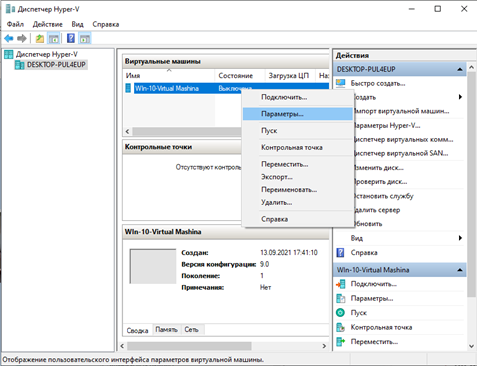
Task: Open the Вид menu in the menu bar
Action: tap(77, 24)
